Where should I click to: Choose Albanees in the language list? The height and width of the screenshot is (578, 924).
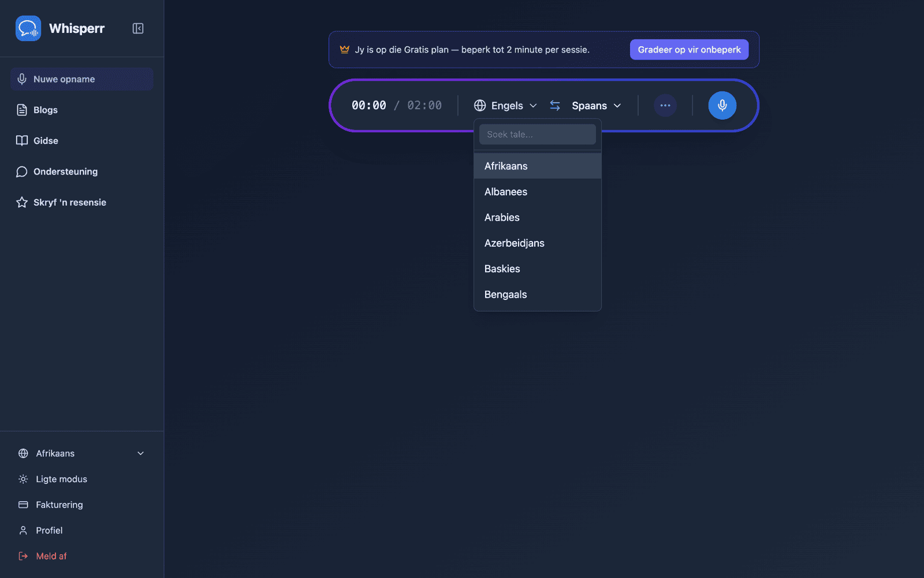tap(538, 192)
